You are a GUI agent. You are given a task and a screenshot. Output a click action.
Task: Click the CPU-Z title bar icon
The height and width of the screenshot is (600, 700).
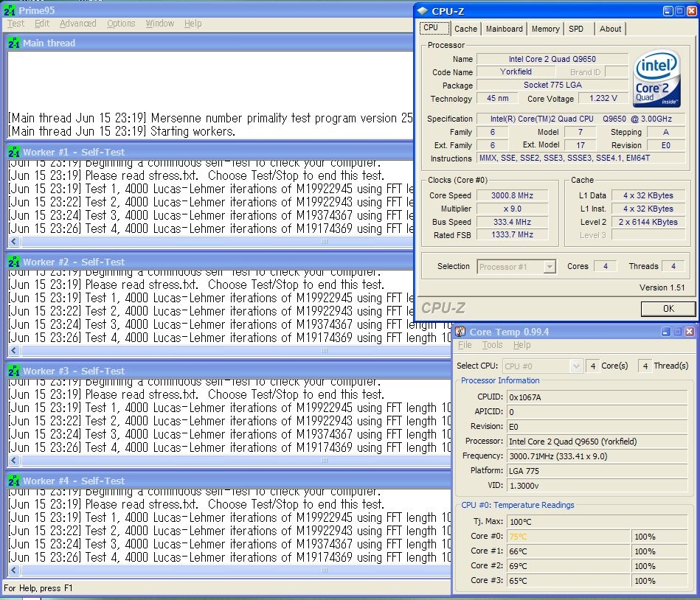423,11
